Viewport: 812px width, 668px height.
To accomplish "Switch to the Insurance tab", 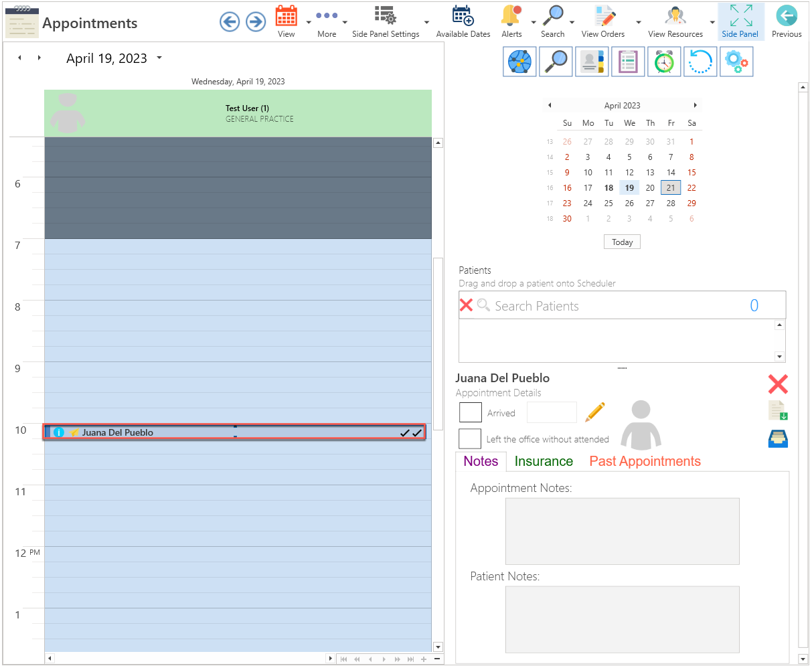I will (x=544, y=461).
